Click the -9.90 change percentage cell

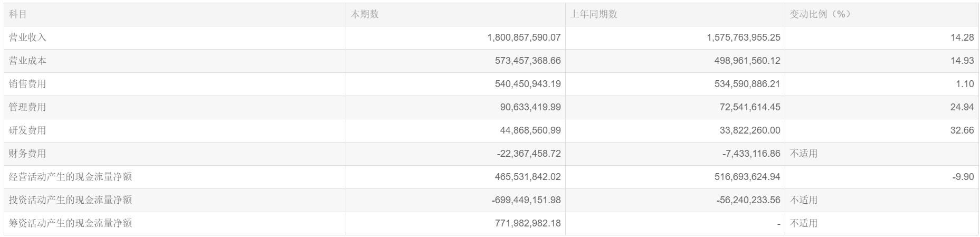click(x=963, y=177)
